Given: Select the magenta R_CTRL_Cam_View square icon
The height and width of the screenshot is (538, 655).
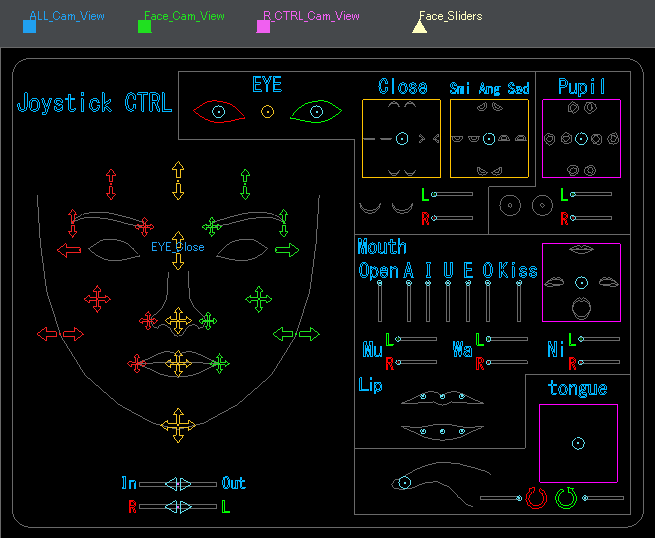Looking at the screenshot, I should click(x=263, y=26).
